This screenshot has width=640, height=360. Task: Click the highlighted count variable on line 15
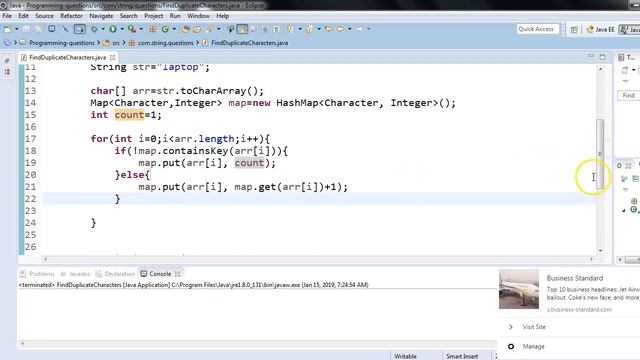click(x=129, y=115)
